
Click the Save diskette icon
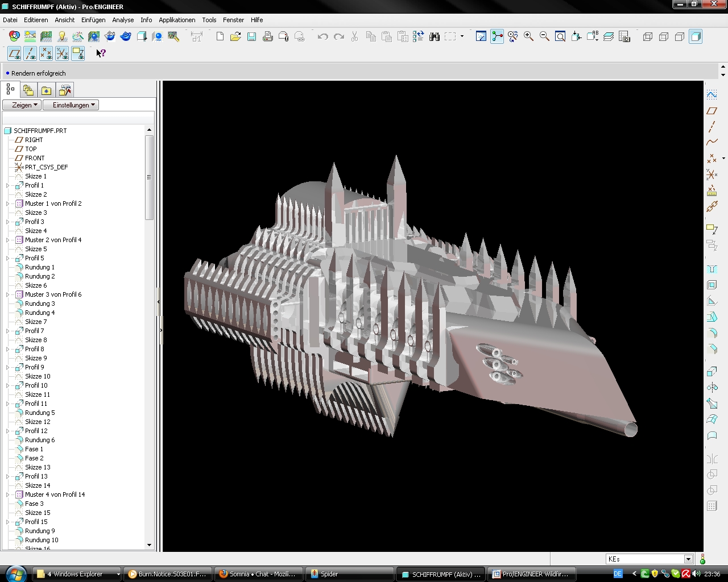(x=251, y=37)
